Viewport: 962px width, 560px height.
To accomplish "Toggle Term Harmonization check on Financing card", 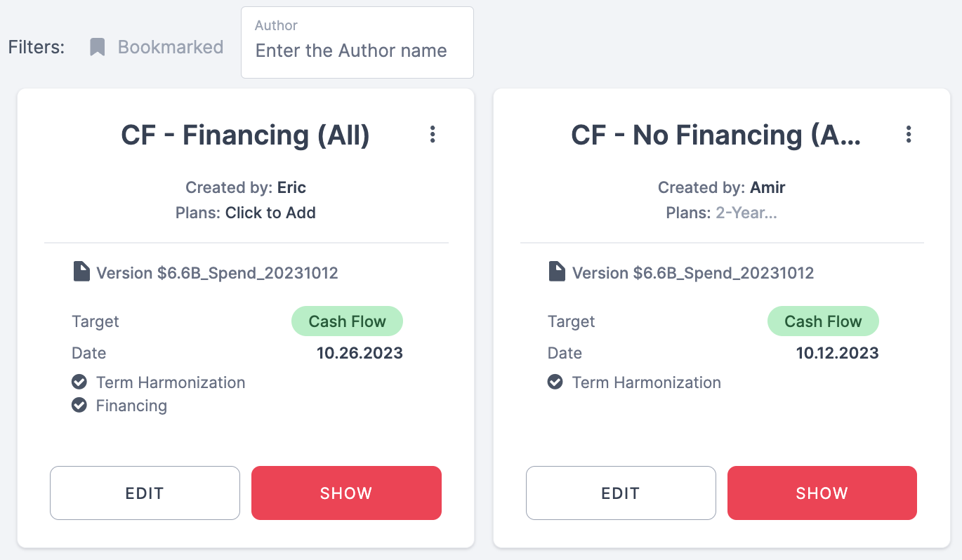I will [x=79, y=382].
